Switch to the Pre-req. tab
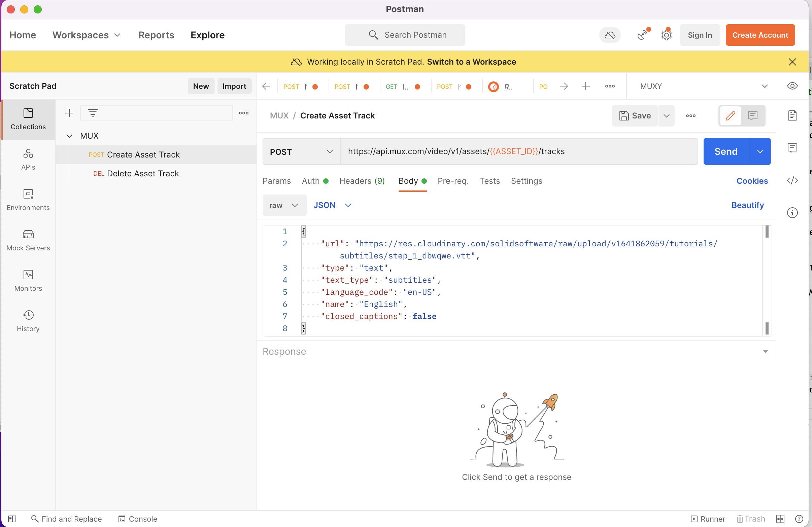The width and height of the screenshot is (812, 527). [453, 181]
